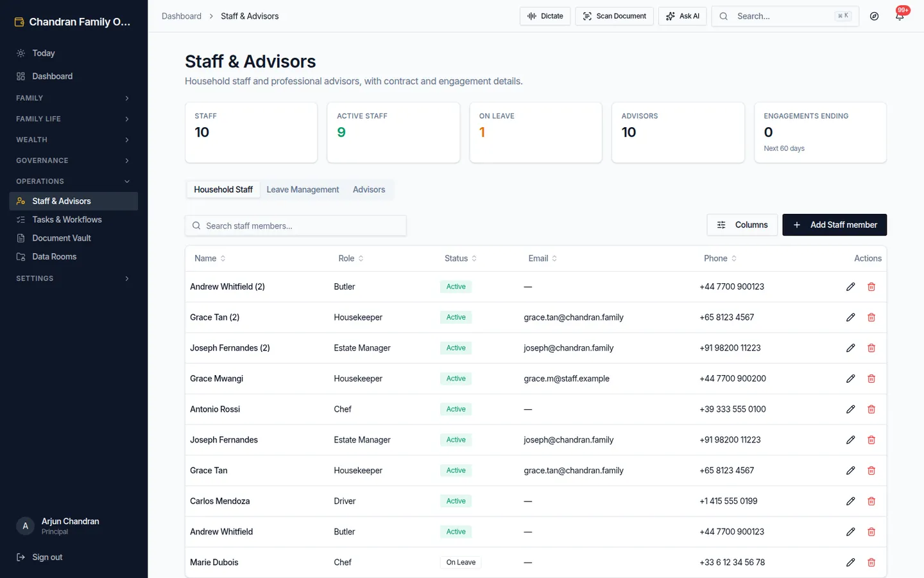Click phone number +1 415 555 0199
The image size is (924, 578).
click(x=728, y=501)
